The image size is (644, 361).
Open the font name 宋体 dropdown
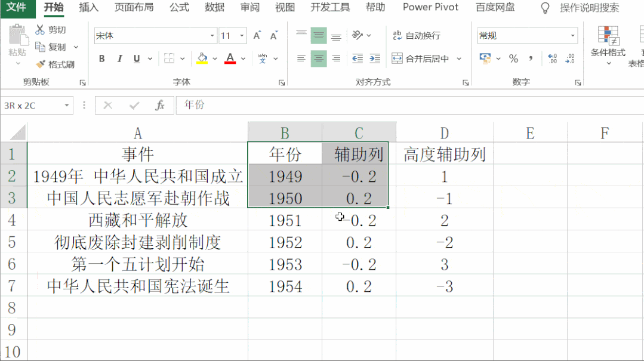[212, 36]
